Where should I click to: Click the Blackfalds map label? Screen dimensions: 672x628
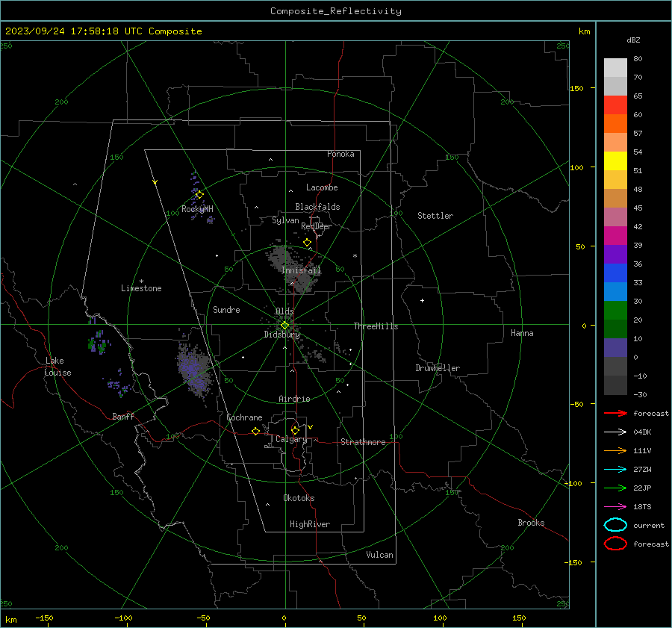pos(317,207)
